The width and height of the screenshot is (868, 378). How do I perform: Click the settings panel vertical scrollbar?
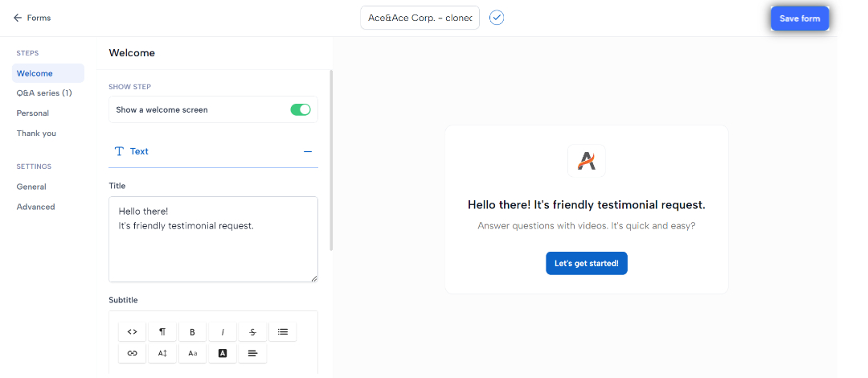click(x=332, y=159)
